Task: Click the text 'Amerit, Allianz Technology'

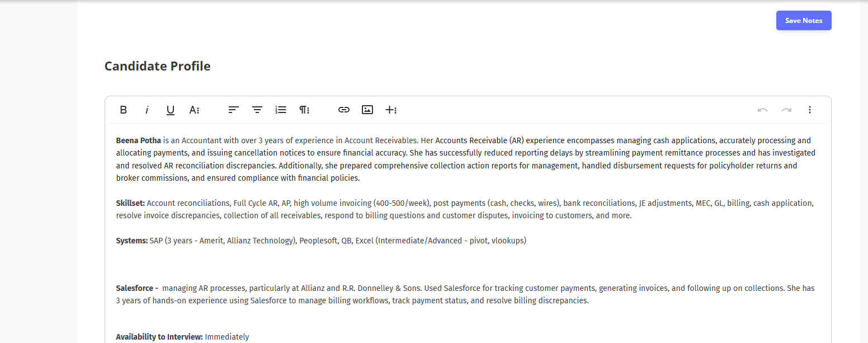Action: tap(247, 241)
